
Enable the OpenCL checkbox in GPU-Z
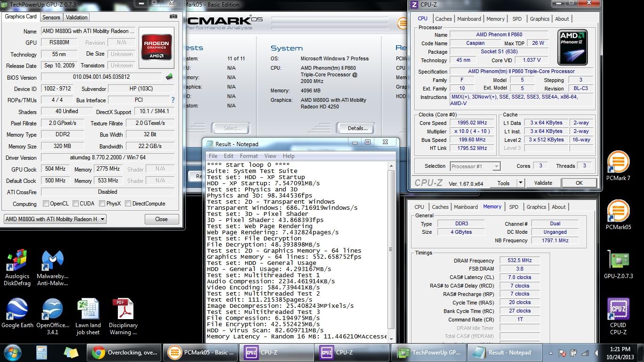46,204
